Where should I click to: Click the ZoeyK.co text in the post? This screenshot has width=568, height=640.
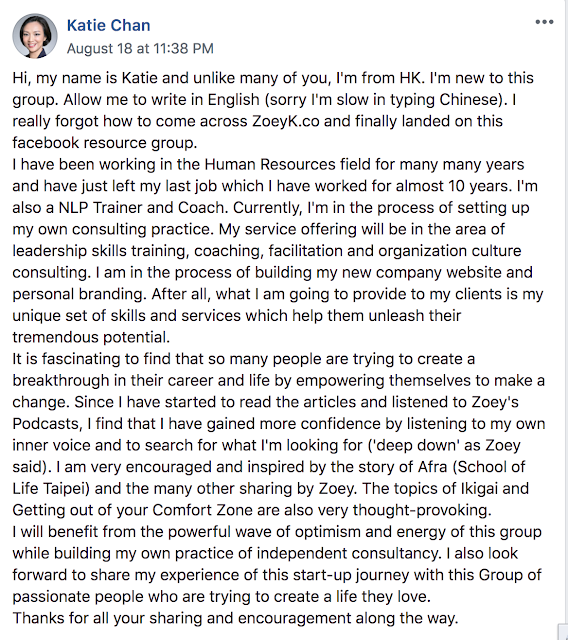pos(286,121)
